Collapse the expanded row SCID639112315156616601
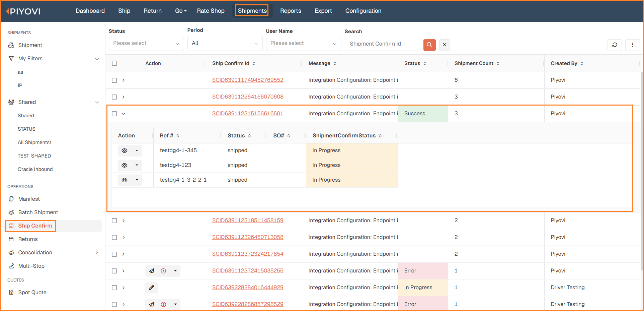 pyautogui.click(x=124, y=114)
